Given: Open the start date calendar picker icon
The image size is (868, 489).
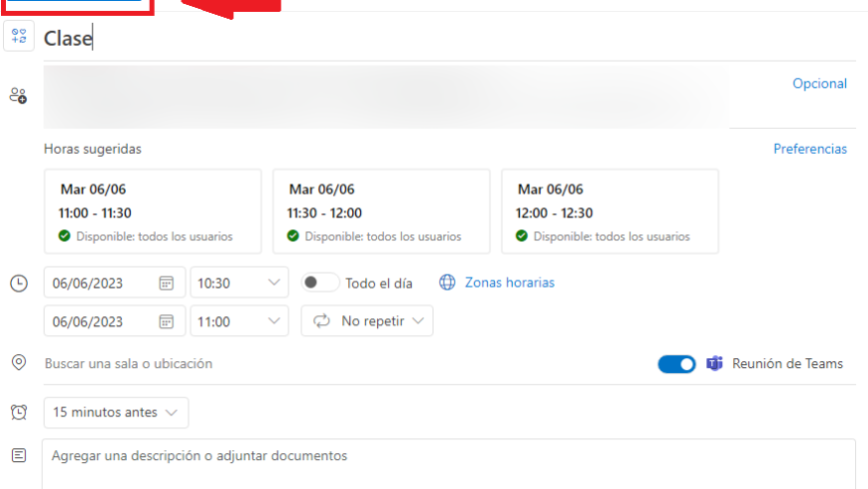Looking at the screenshot, I should coord(166,283).
